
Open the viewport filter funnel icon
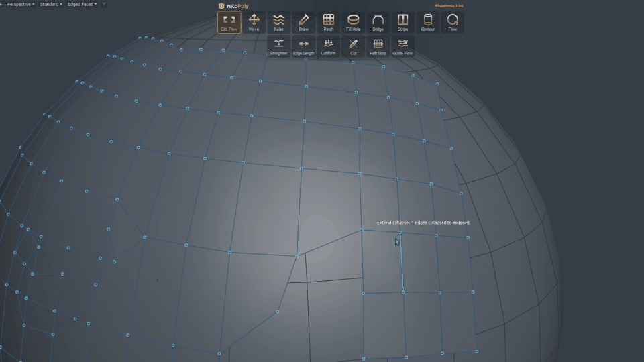pos(104,4)
